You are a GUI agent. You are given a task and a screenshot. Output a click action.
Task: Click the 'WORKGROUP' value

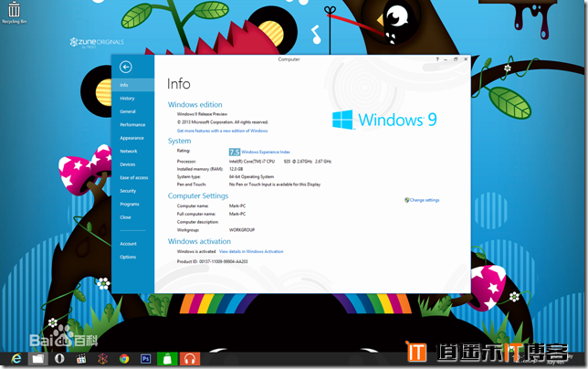242,230
